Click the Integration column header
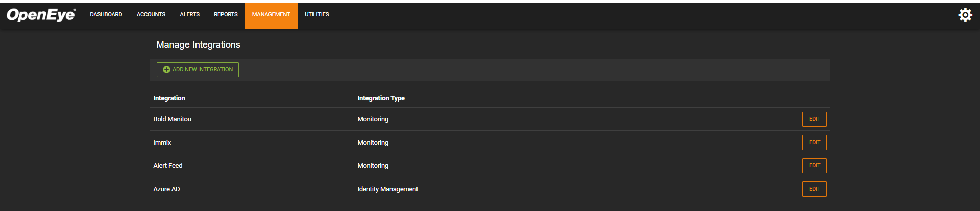This screenshot has width=980, height=211. click(x=169, y=98)
